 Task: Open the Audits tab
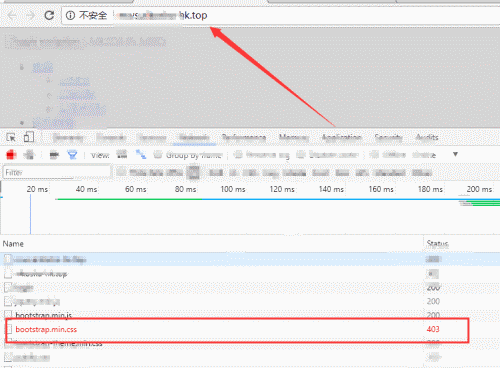(x=427, y=137)
